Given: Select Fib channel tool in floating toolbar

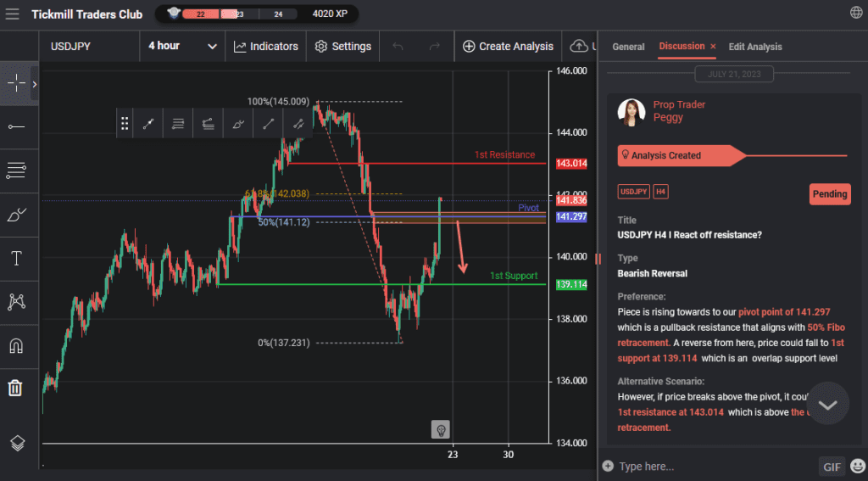Looking at the screenshot, I should tap(209, 124).
